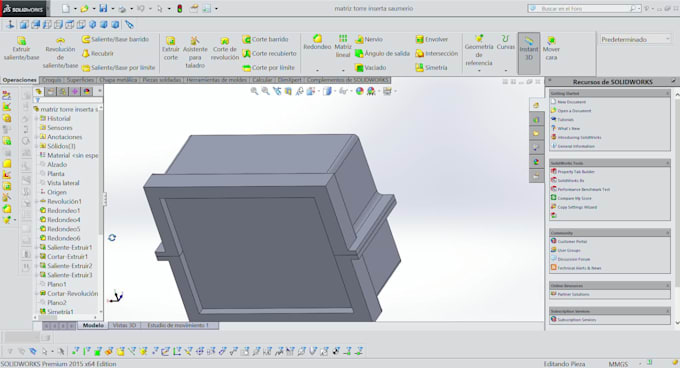The height and width of the screenshot is (368, 680).
Task: Select Redondeo4 in feature tree
Action: click(x=63, y=220)
